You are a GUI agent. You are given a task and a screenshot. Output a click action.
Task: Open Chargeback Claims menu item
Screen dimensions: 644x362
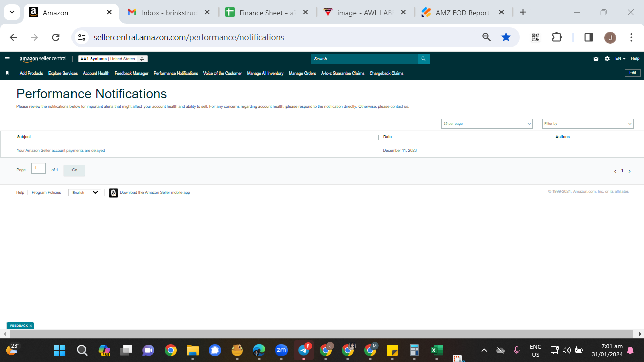click(x=386, y=73)
